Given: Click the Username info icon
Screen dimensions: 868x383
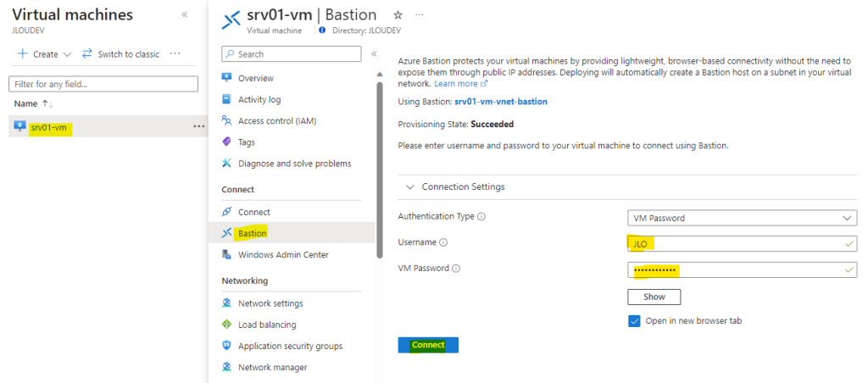Looking at the screenshot, I should click(x=443, y=242).
